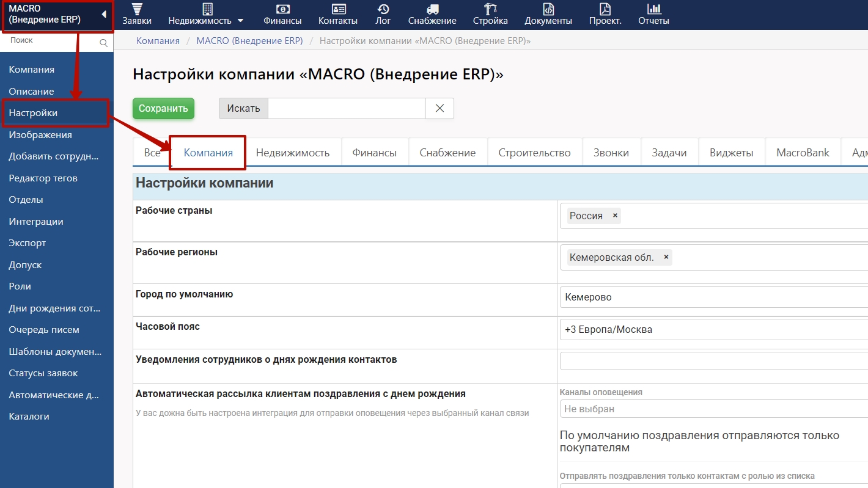Viewport: 868px width, 488px height.
Task: Open the Документы file icon
Action: click(x=548, y=9)
